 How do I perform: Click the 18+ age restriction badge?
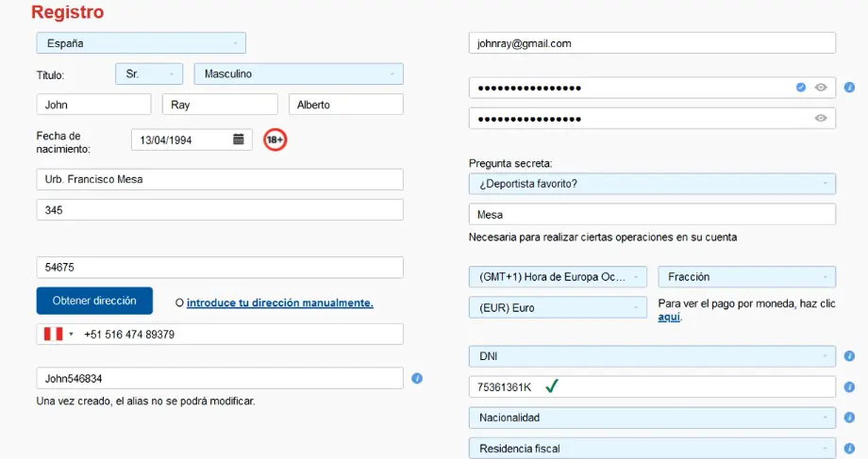click(x=275, y=139)
